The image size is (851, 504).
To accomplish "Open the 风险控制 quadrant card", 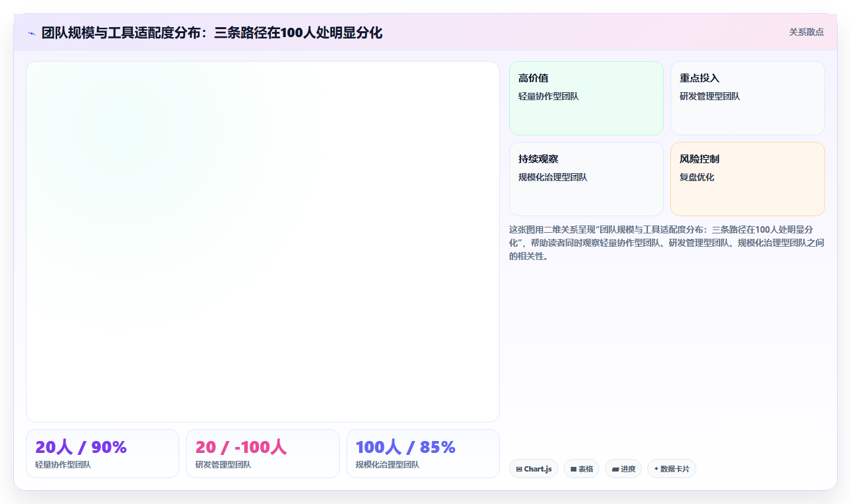I will (747, 179).
